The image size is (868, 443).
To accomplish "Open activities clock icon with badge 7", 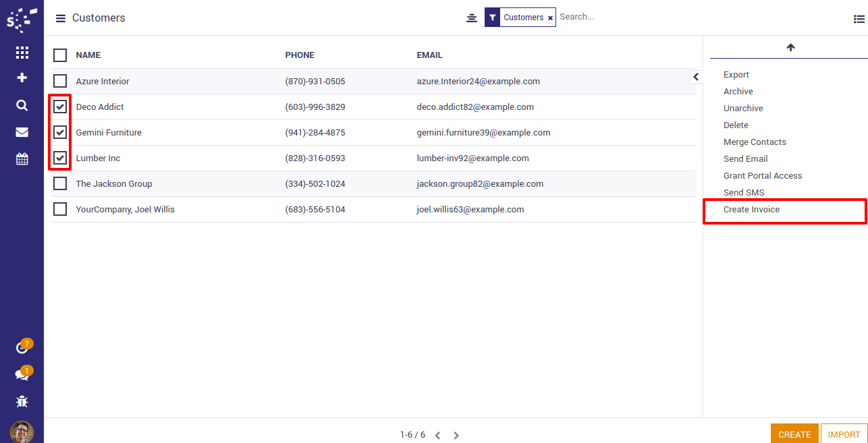I will 22,348.
